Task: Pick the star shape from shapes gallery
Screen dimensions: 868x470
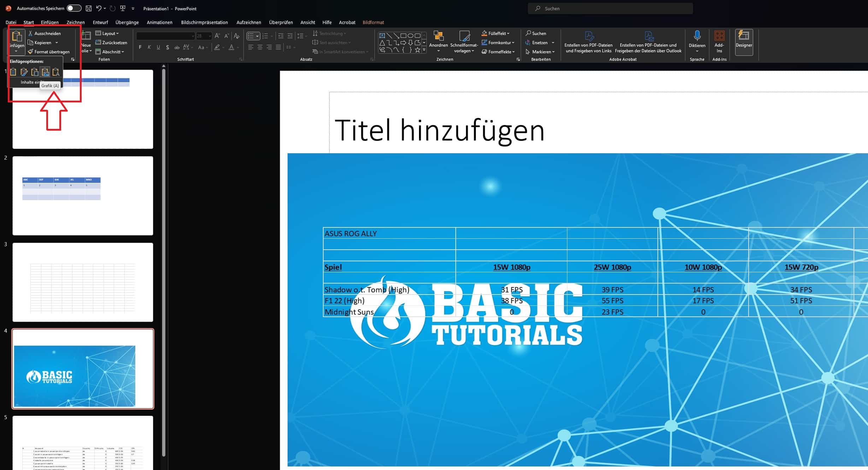Action: pyautogui.click(x=417, y=50)
